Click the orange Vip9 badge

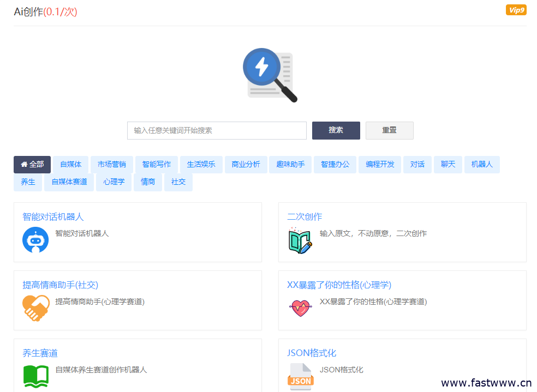click(516, 9)
